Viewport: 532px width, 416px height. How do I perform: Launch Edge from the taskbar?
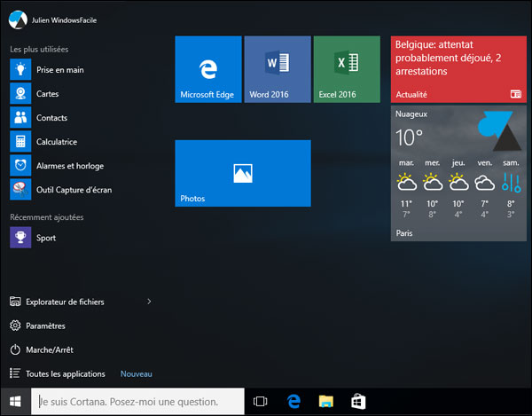(293, 402)
